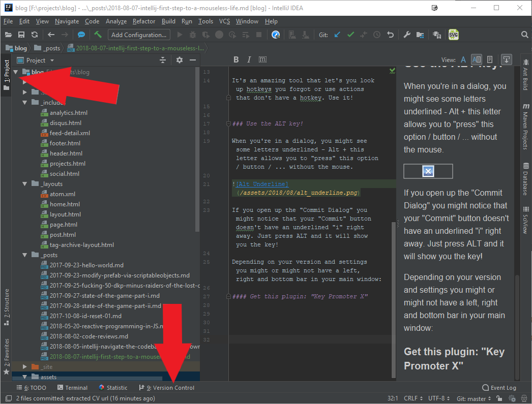Open settings with the wrench icon
This screenshot has height=404, width=532.
coord(406,35)
